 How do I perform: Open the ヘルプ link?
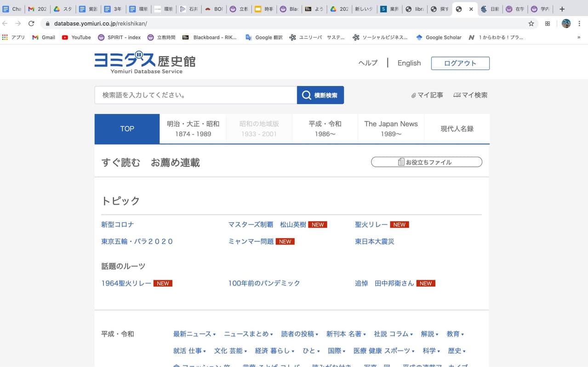(368, 63)
